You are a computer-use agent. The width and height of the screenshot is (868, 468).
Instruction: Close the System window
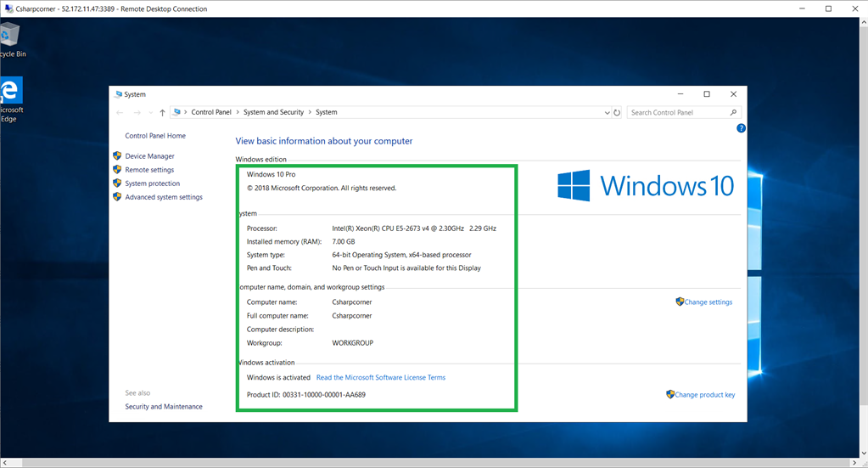(x=733, y=94)
